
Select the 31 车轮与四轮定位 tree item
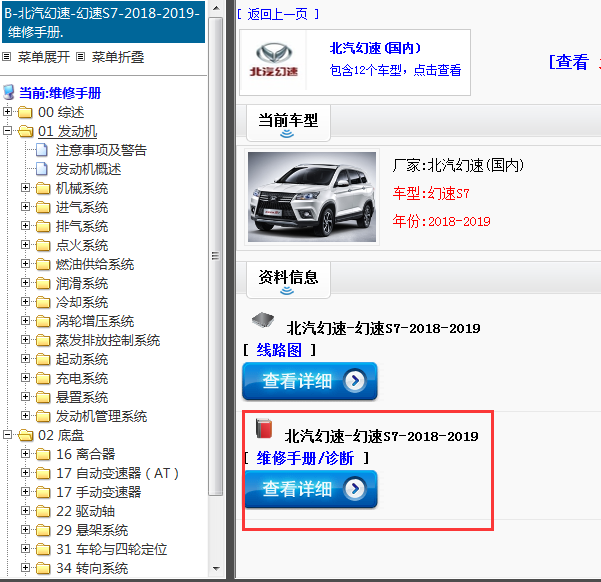[x=112, y=549]
